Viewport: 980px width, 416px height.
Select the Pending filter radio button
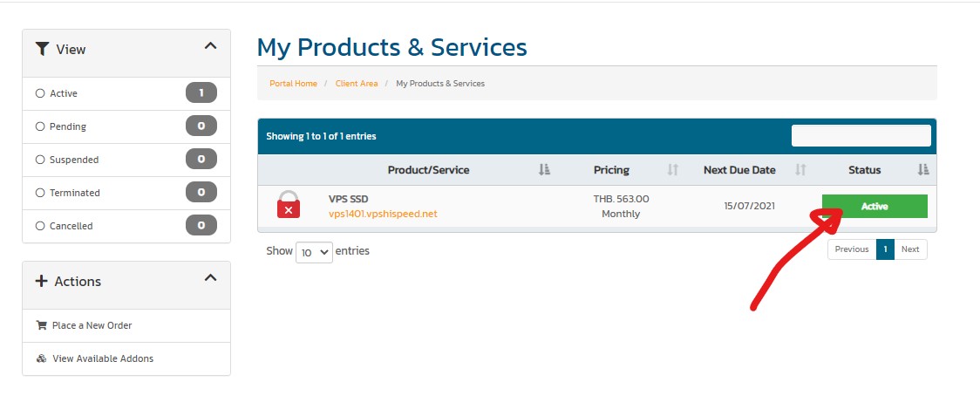pyautogui.click(x=40, y=126)
